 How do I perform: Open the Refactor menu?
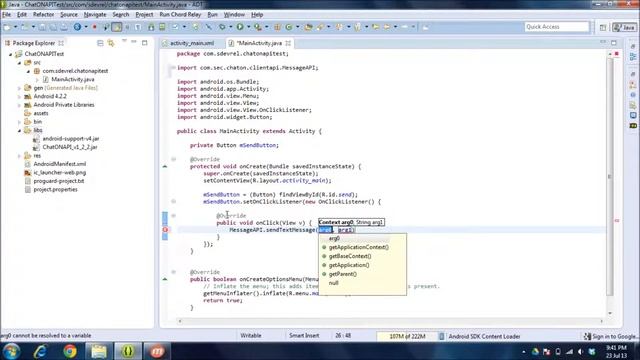pyautogui.click(x=43, y=15)
